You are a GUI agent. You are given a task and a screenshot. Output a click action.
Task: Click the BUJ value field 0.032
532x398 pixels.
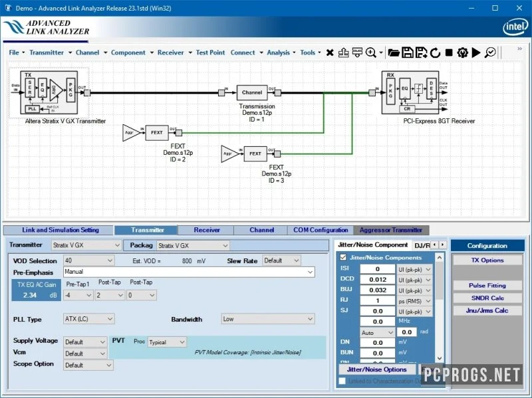pyautogui.click(x=377, y=290)
